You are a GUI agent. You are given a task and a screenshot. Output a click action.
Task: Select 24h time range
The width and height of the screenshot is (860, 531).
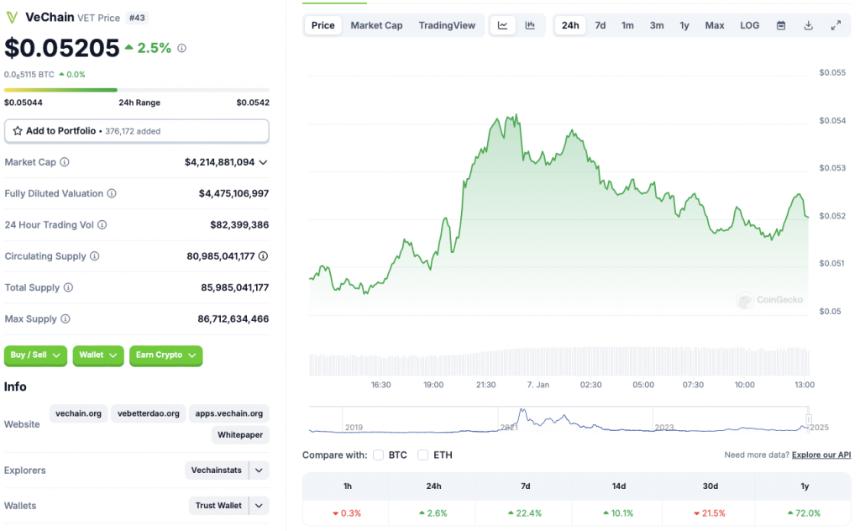pos(570,25)
